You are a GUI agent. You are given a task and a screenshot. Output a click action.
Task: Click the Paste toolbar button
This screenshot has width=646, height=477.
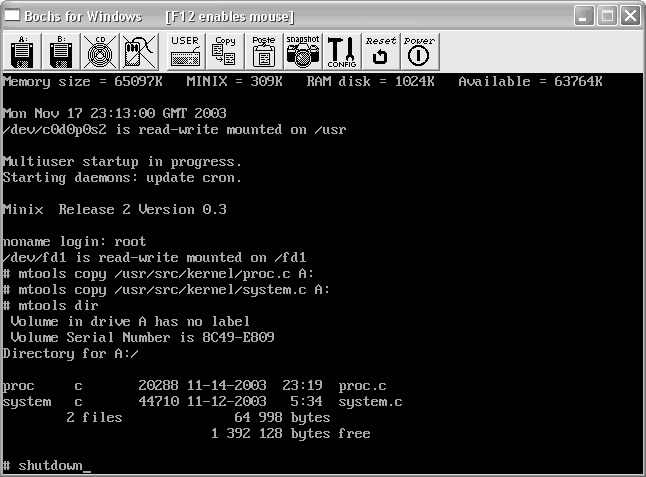point(264,51)
